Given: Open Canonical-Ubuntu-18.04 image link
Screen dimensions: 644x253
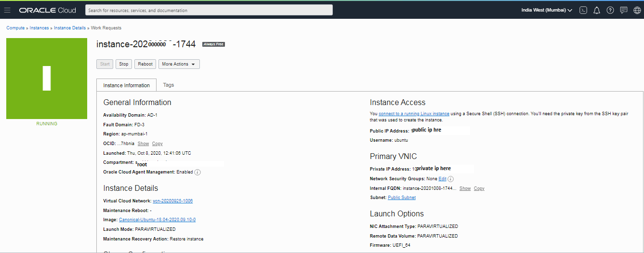Looking at the screenshot, I should click(157, 220).
